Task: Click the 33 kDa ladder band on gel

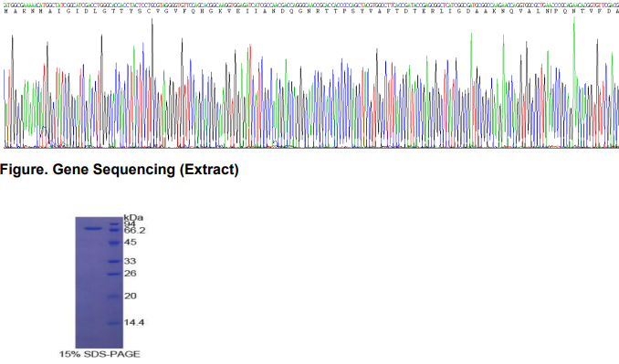Action: pos(114,262)
